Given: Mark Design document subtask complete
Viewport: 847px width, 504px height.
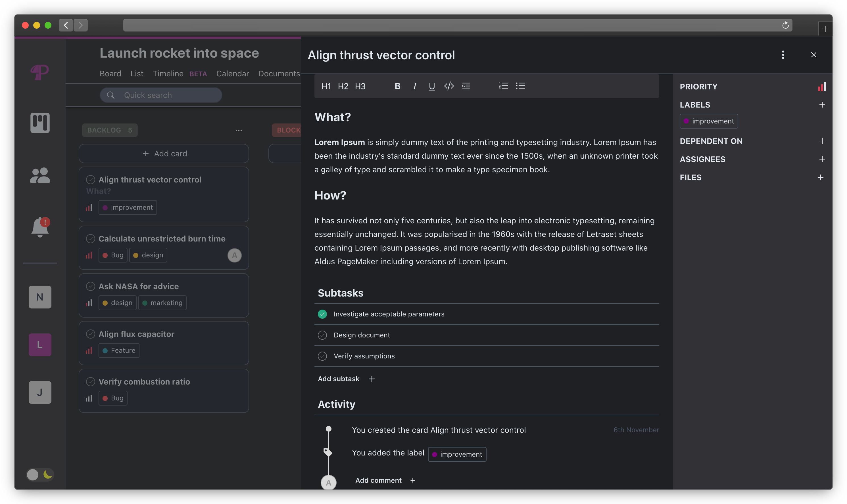Looking at the screenshot, I should 322,335.
